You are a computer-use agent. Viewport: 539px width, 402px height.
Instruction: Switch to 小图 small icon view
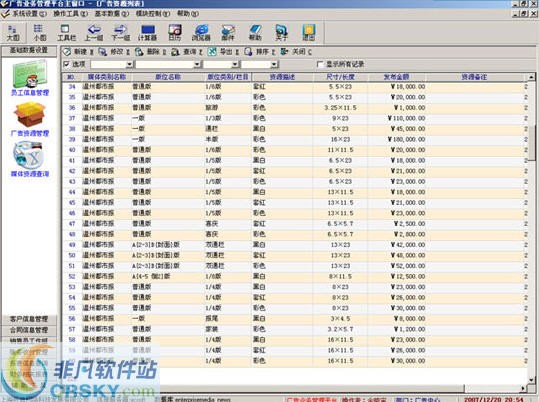tap(39, 33)
